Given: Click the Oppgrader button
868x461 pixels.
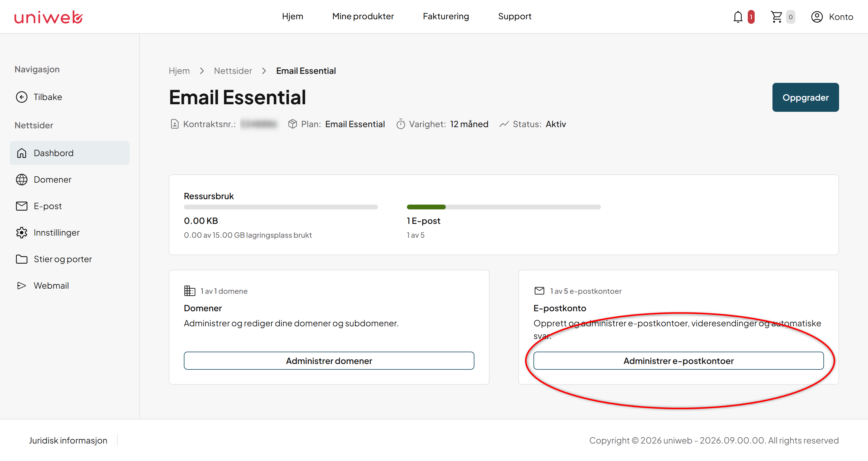Looking at the screenshot, I should [x=805, y=97].
